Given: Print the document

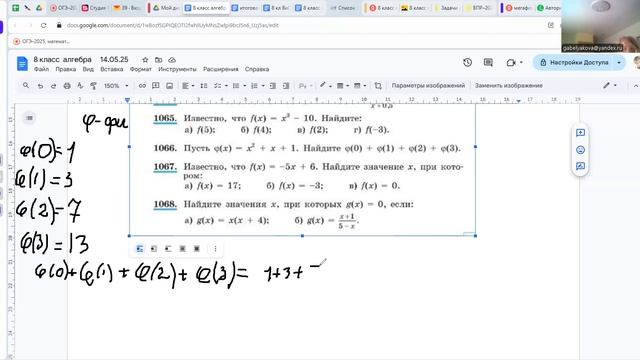Looking at the screenshot, I should 67,86.
